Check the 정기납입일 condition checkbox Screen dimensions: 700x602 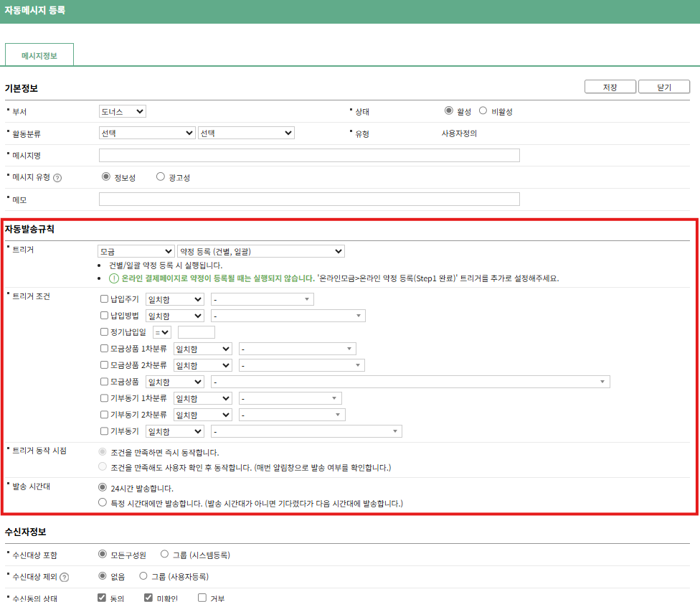click(x=104, y=331)
